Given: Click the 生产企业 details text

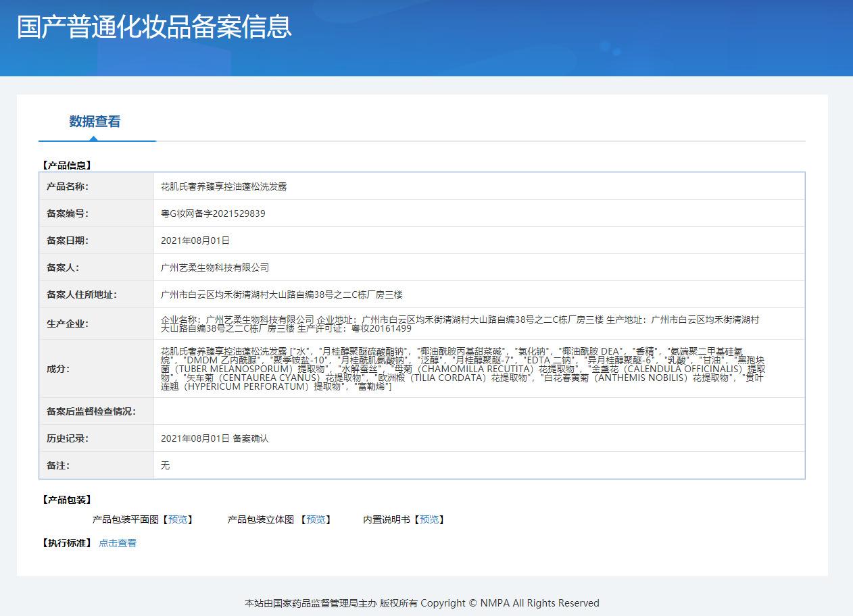Looking at the screenshot, I should pyautogui.click(x=460, y=324).
